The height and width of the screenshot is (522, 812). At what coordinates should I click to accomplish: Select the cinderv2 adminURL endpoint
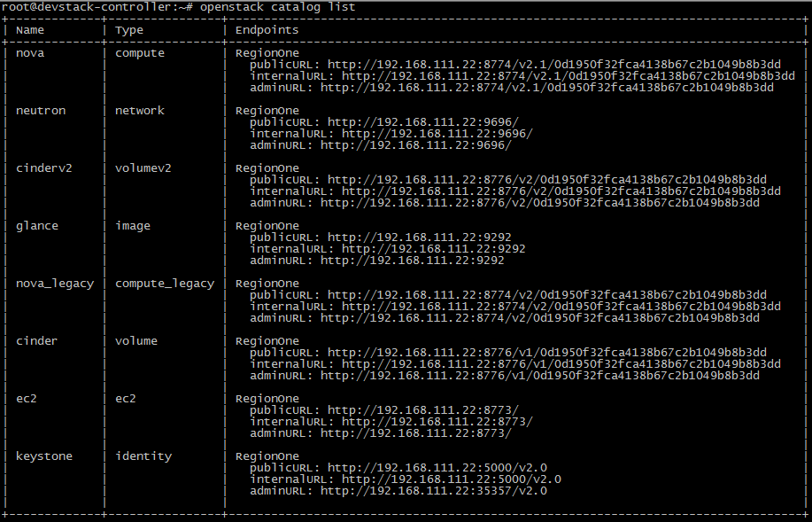540,203
